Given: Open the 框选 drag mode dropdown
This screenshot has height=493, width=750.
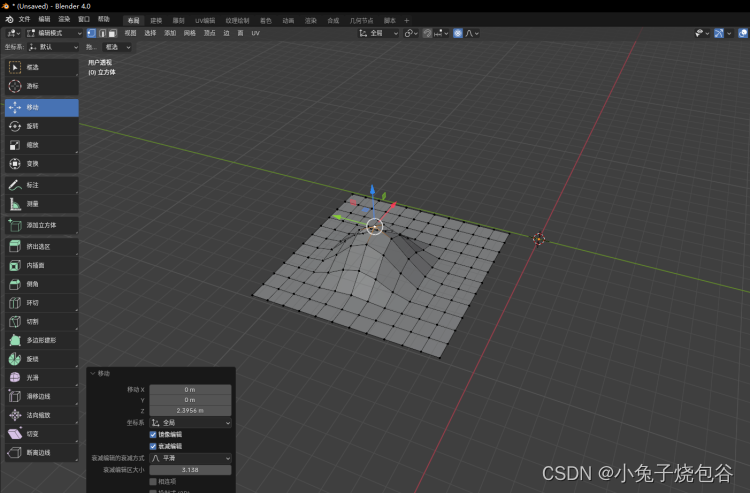Looking at the screenshot, I should tap(117, 47).
